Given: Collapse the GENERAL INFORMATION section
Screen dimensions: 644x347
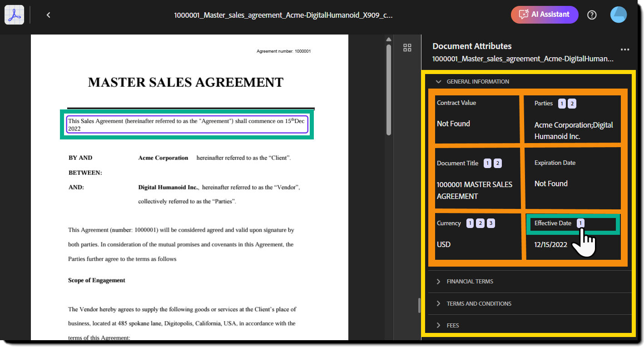Looking at the screenshot, I should (438, 81).
